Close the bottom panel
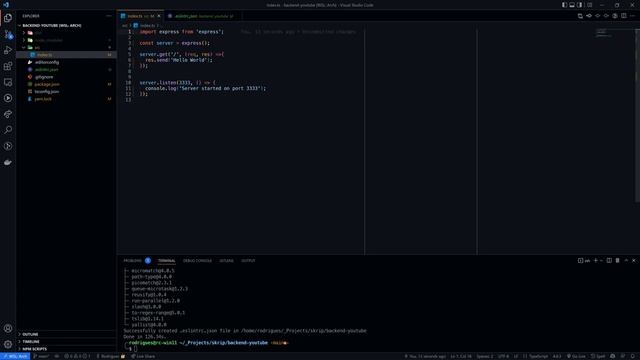 633,260
